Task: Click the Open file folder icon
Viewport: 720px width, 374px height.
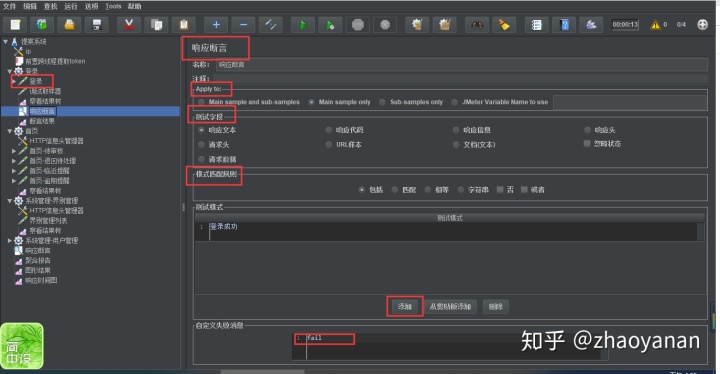Action: [69, 24]
